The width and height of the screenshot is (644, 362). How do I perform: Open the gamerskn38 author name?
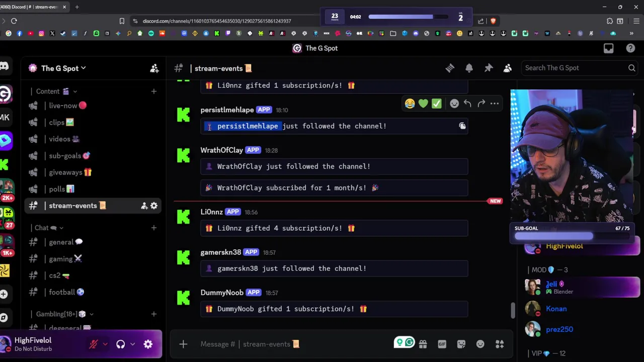221,252
